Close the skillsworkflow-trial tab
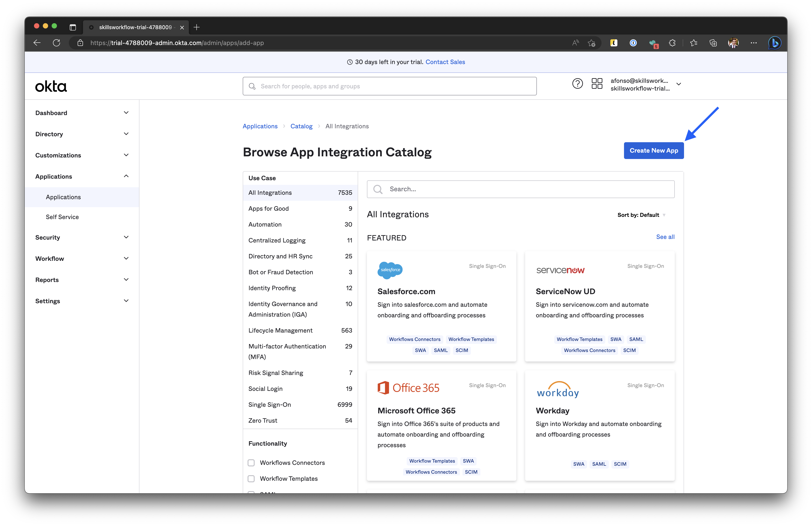The image size is (812, 526). [x=182, y=27]
